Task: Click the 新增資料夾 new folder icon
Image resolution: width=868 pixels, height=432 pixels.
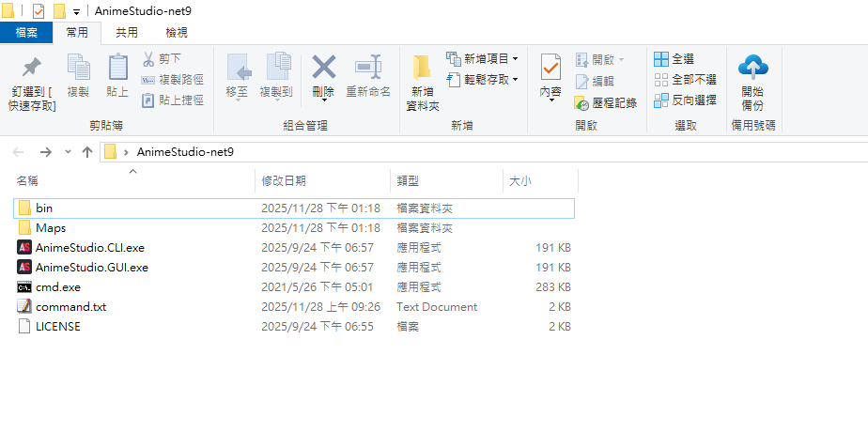Action: pyautogui.click(x=422, y=69)
